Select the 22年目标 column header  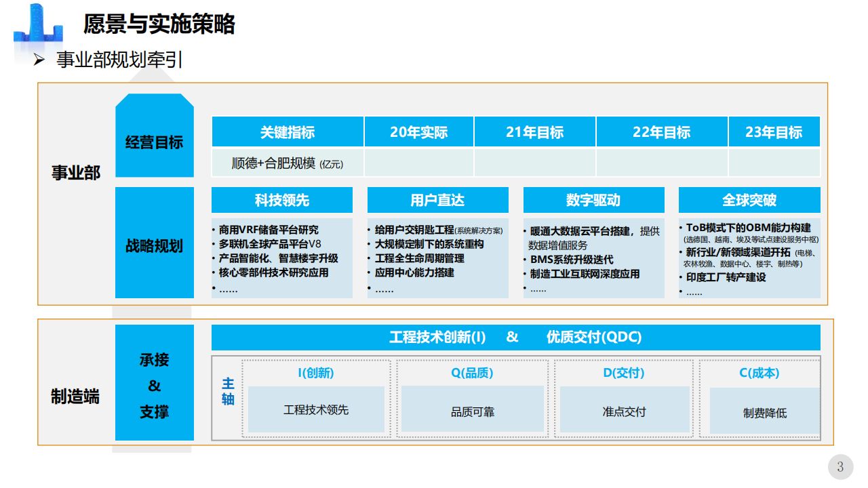(x=662, y=132)
